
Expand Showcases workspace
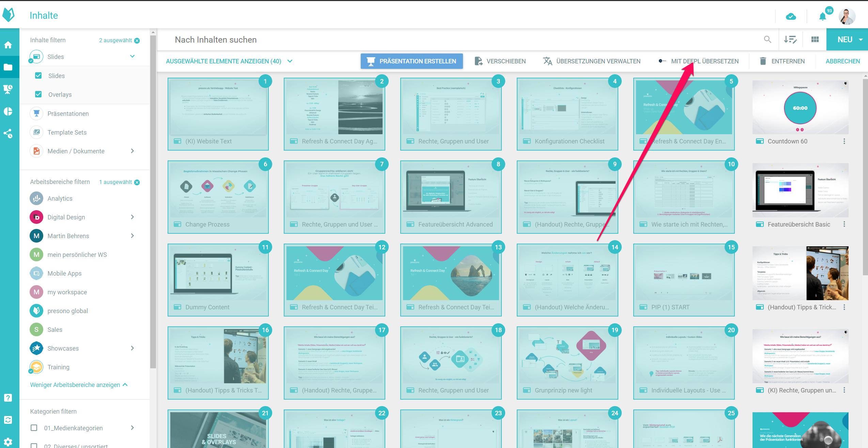[133, 348]
